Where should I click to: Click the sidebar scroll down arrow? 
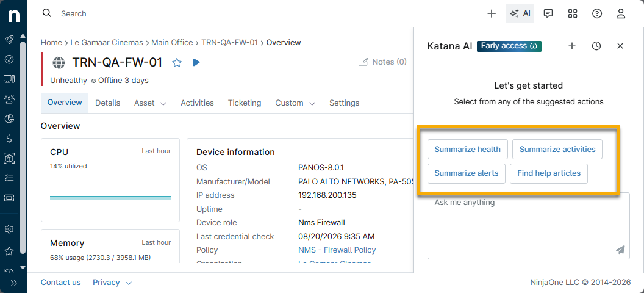[x=23, y=267]
